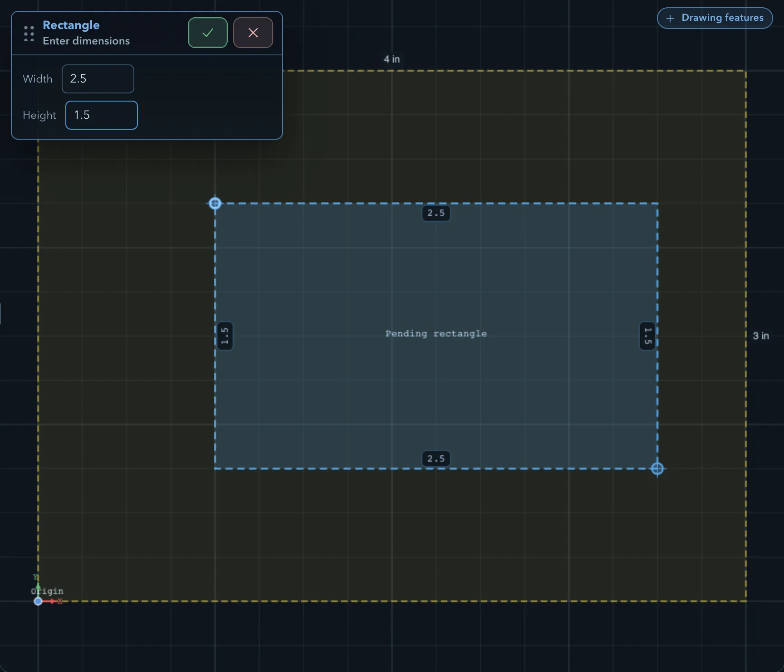Select top-left rectangle corner handle

(215, 203)
